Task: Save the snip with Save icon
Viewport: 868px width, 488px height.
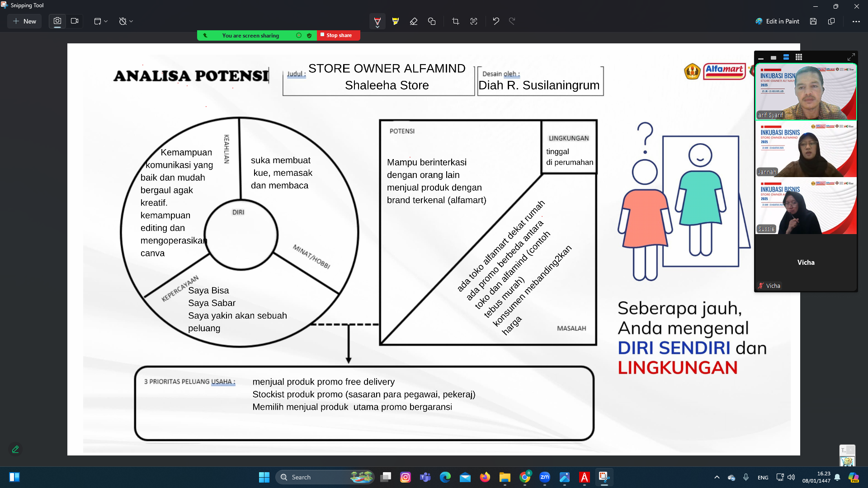Action: pos(813,21)
